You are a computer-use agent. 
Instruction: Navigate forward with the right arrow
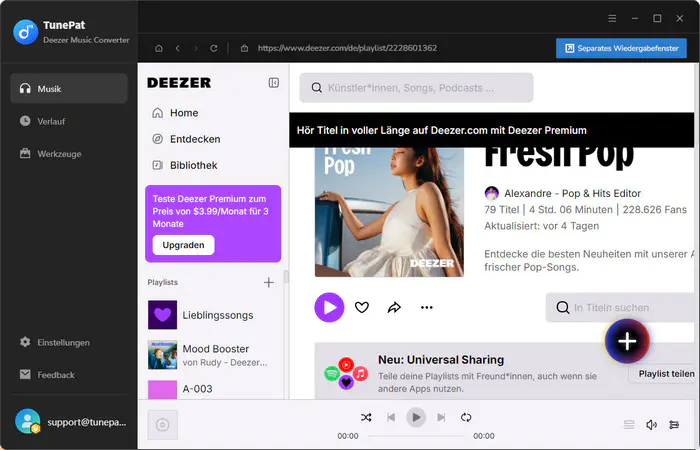(x=196, y=48)
